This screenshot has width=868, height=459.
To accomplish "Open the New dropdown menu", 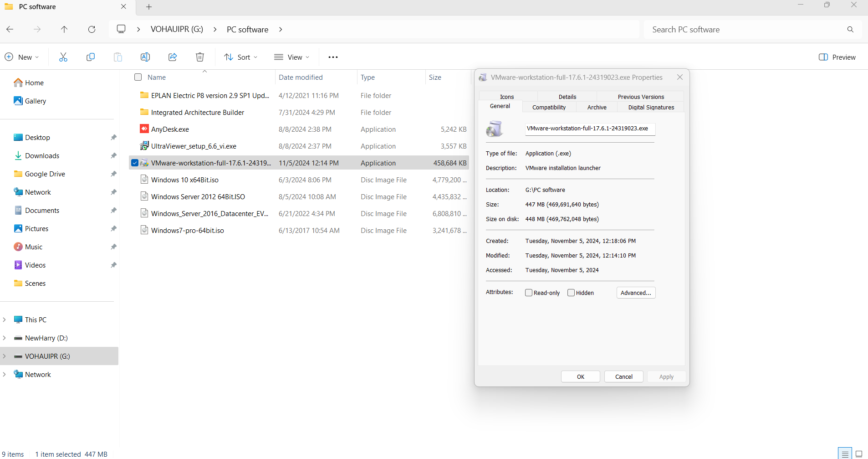I will (22, 57).
